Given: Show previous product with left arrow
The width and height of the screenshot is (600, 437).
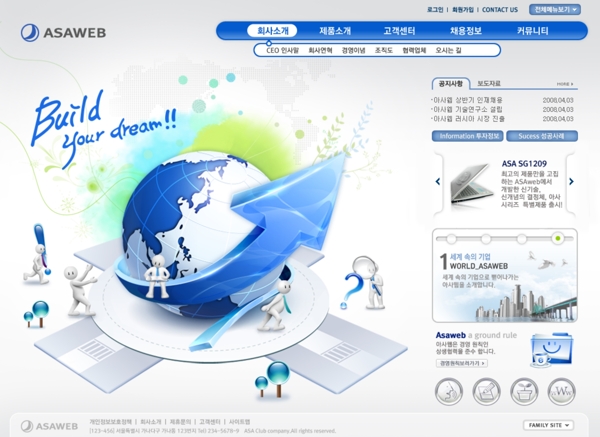Looking at the screenshot, I should [438, 181].
